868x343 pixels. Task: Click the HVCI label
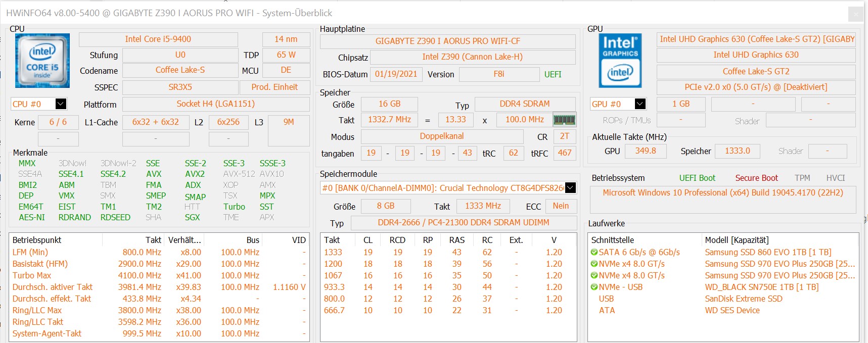(836, 178)
